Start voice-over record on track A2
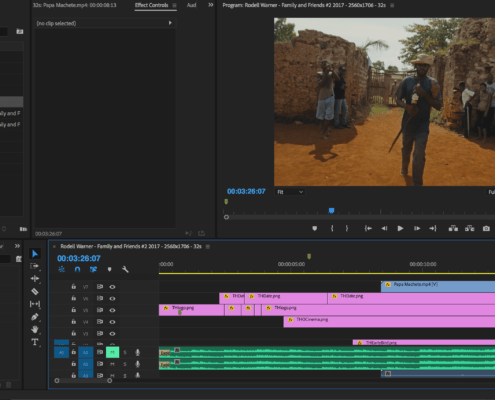The height and width of the screenshot is (400, 495). pyautogui.click(x=137, y=364)
